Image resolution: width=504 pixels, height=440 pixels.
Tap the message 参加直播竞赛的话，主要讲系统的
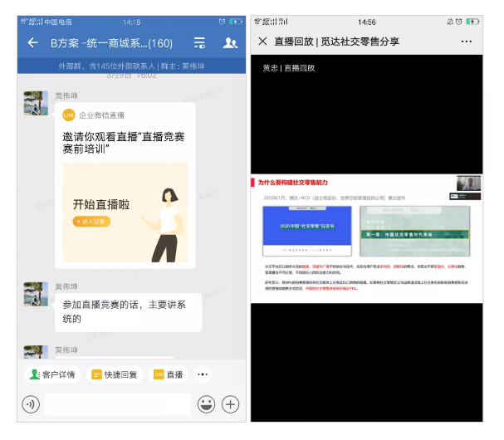pyautogui.click(x=128, y=312)
